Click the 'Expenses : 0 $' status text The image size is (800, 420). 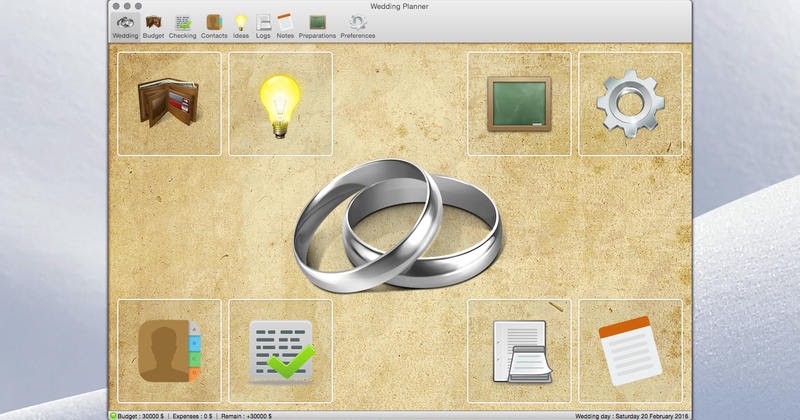pyautogui.click(x=192, y=416)
